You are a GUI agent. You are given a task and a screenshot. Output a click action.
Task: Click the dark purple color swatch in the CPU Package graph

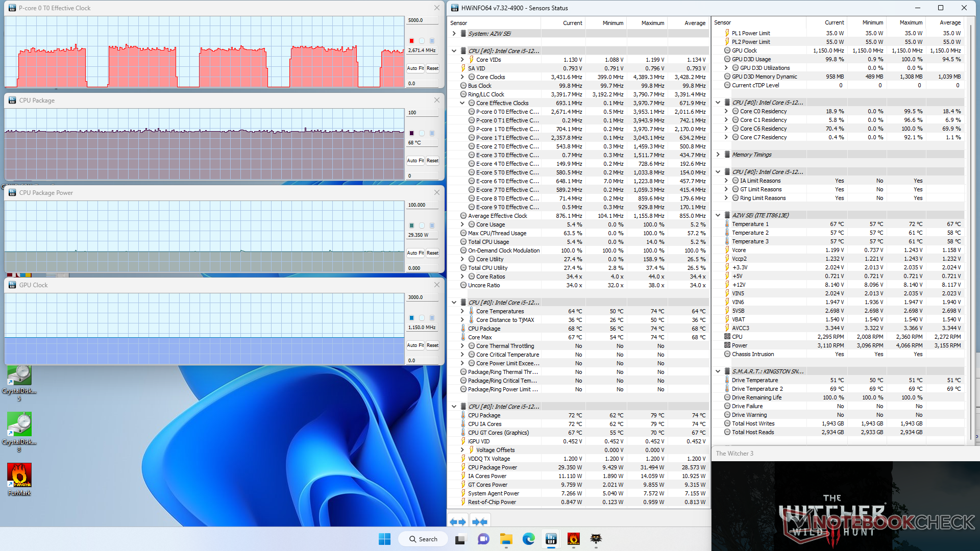[x=411, y=133]
